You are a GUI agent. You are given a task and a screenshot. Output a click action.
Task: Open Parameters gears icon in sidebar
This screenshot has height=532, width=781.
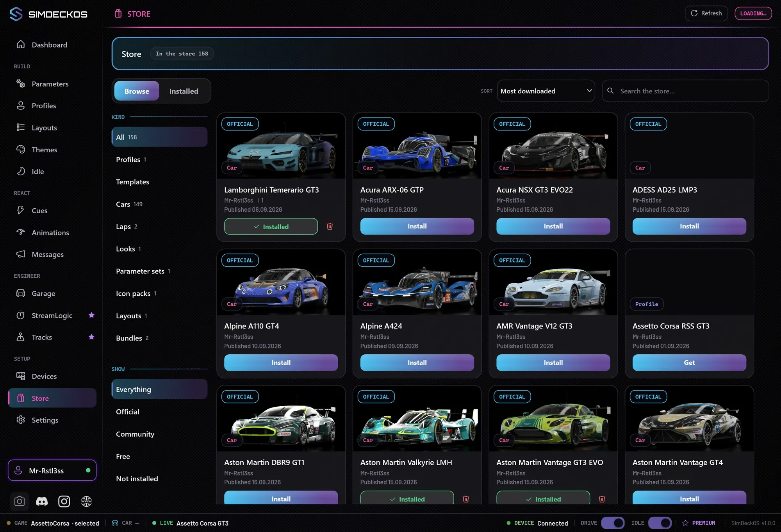[x=21, y=84]
